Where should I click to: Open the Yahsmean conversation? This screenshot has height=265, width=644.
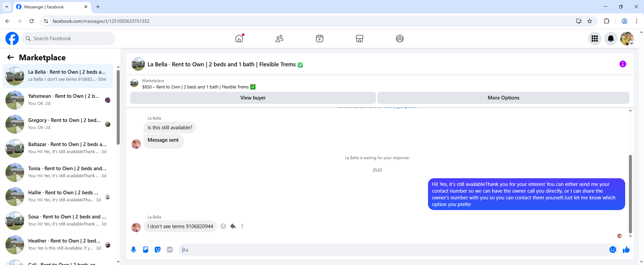pyautogui.click(x=58, y=100)
